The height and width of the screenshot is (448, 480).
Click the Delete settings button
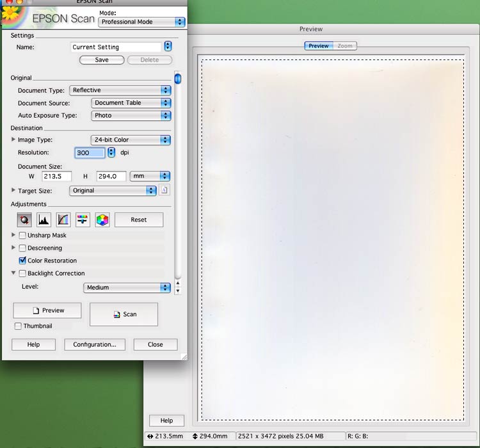tap(150, 60)
